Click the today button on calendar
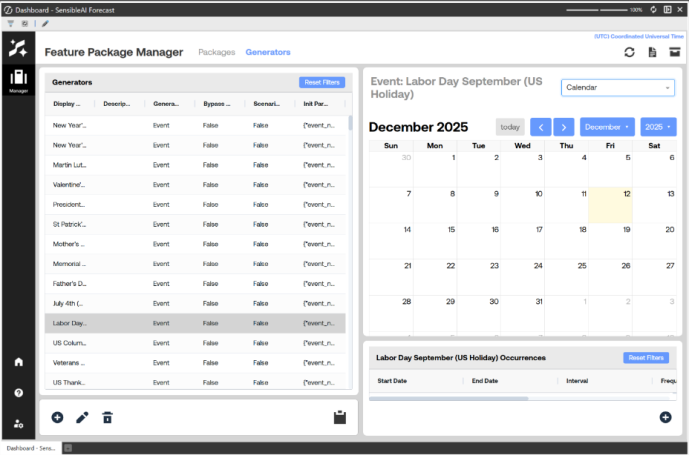The height and width of the screenshot is (455, 689). point(510,127)
